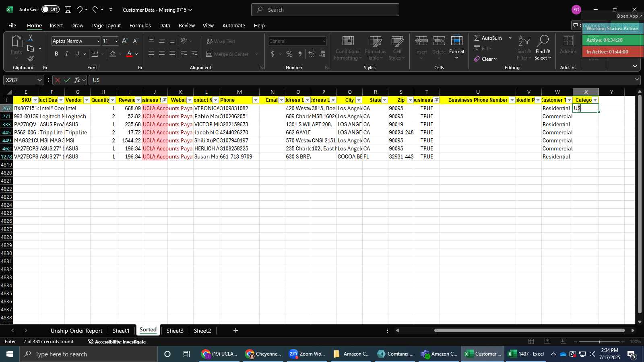Click AutoSum button
Screen dimensions: 644x362
[488, 38]
